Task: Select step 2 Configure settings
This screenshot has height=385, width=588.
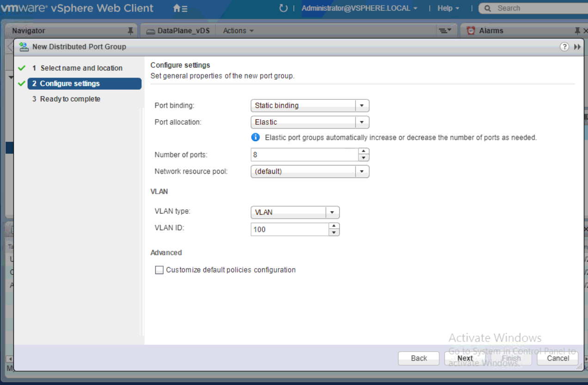Action: [x=84, y=84]
